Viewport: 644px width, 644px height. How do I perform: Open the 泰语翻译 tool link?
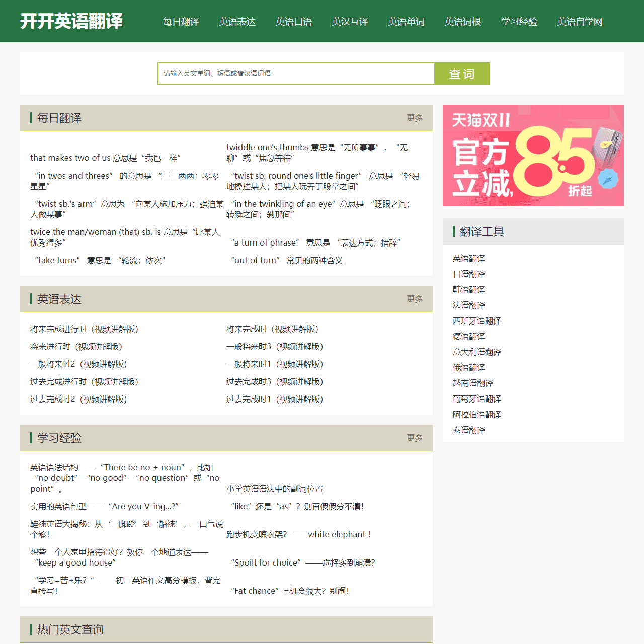468,430
